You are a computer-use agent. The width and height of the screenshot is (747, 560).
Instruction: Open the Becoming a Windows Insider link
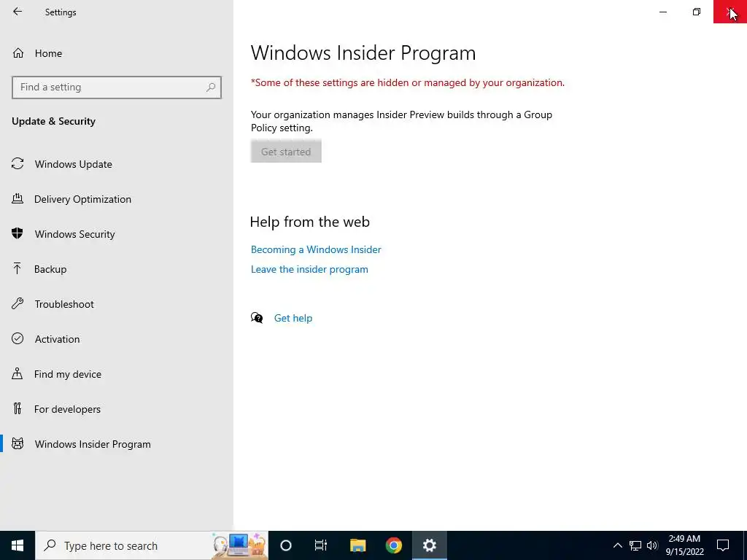coord(316,249)
